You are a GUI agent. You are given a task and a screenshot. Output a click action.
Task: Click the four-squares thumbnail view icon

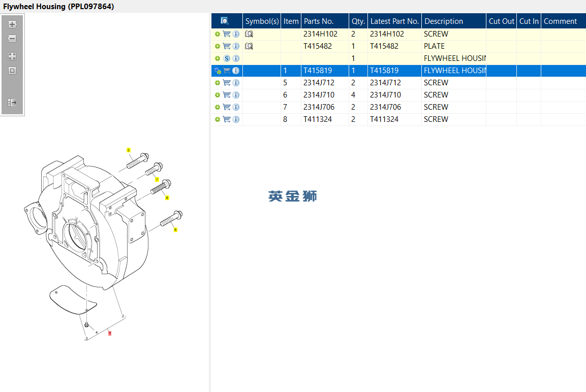(12, 56)
